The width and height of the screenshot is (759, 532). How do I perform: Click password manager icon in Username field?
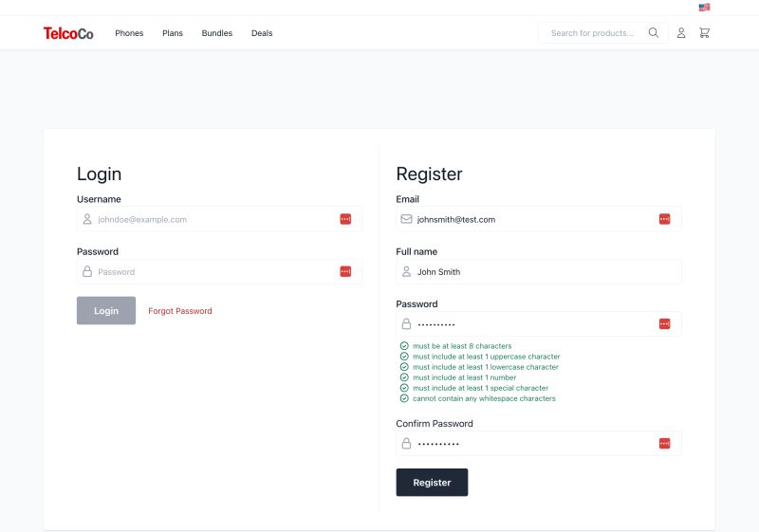click(x=345, y=219)
